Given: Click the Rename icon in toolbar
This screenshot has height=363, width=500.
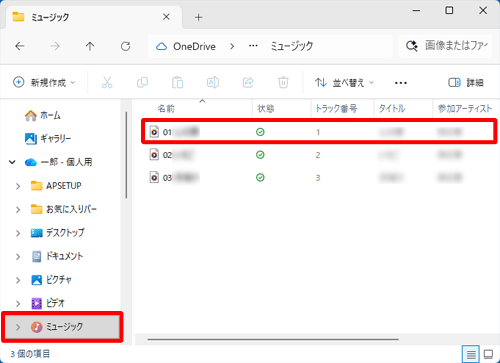Looking at the screenshot, I should click(x=213, y=82).
